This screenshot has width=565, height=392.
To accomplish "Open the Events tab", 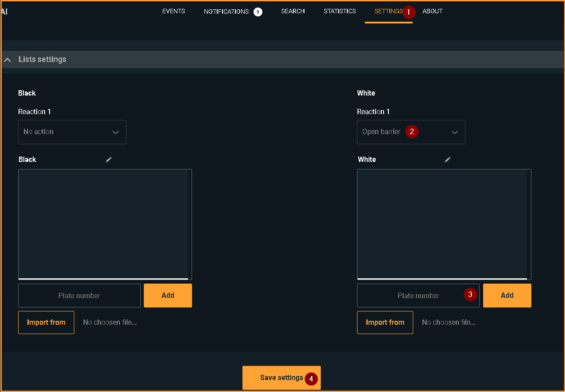I will click(x=173, y=11).
